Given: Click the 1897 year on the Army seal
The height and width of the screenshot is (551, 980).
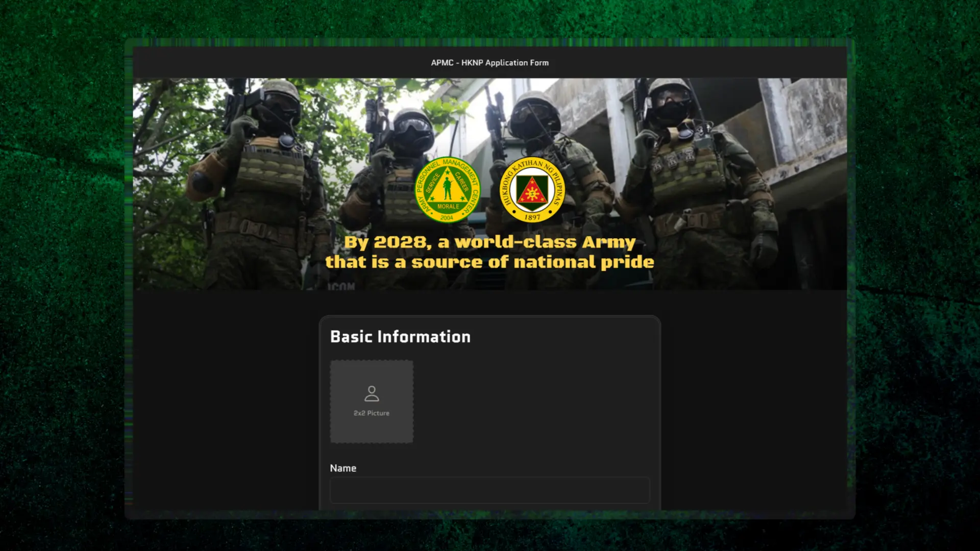Looking at the screenshot, I should click(532, 217).
